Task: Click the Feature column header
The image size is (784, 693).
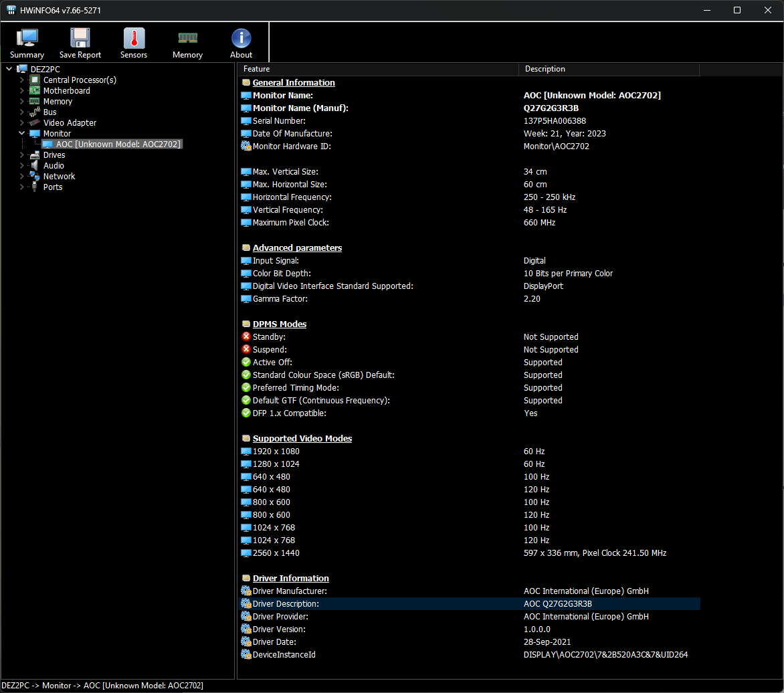Action: [x=379, y=69]
